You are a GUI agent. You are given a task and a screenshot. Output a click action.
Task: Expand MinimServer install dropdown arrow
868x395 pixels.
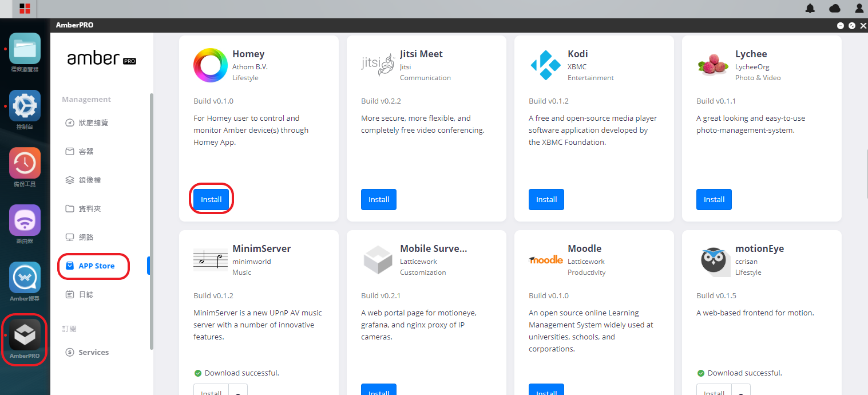238,390
